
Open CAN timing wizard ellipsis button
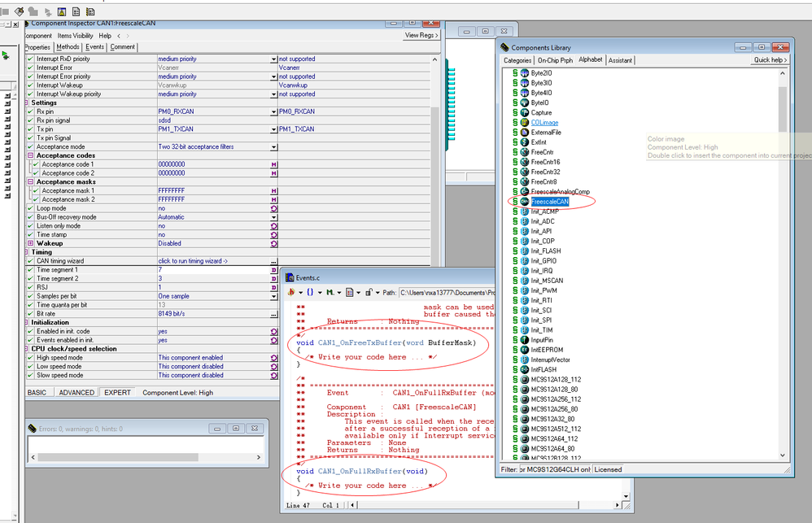273,261
